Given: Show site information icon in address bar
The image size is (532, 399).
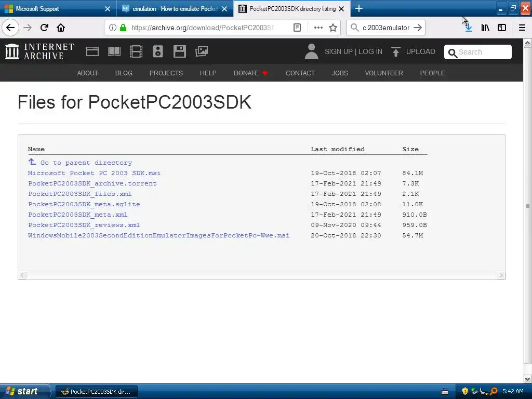Looking at the screenshot, I should (113, 28).
